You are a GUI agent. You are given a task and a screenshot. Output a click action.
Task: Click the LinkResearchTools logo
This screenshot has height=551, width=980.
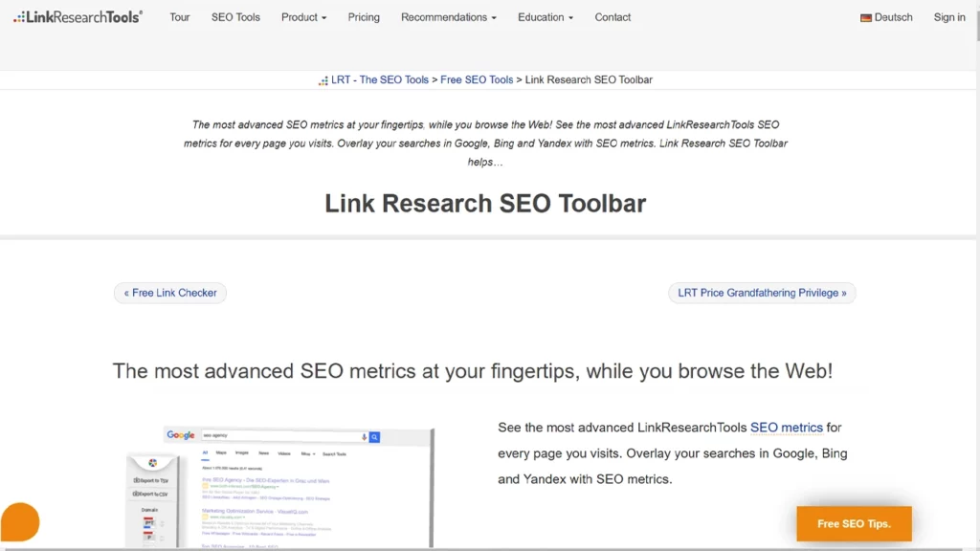[78, 17]
